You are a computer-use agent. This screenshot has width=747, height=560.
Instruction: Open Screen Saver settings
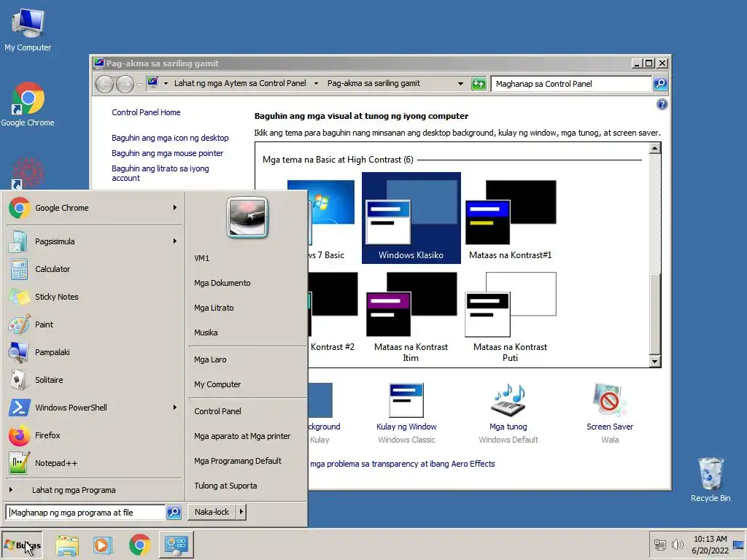point(610,413)
